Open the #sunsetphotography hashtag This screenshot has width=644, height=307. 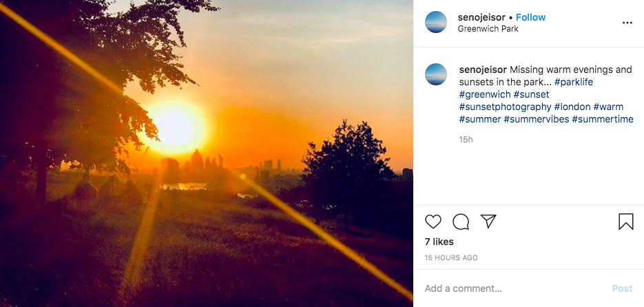505,107
